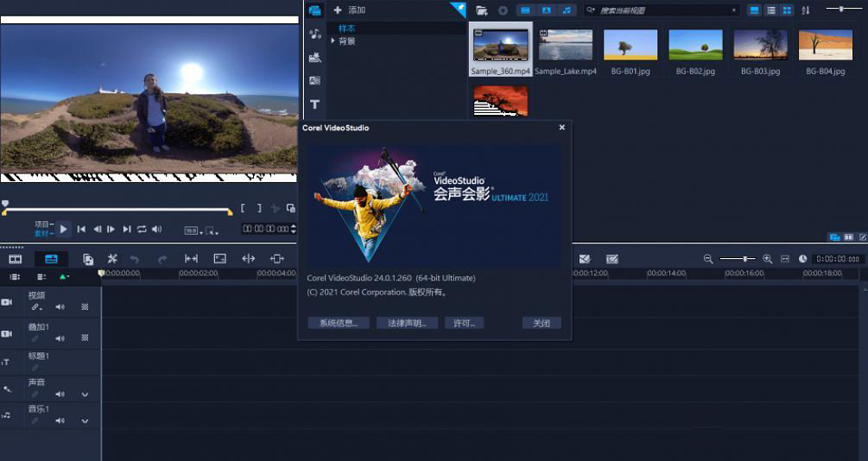
Task: Toggle the pin icon on library panel
Action: click(x=461, y=7)
